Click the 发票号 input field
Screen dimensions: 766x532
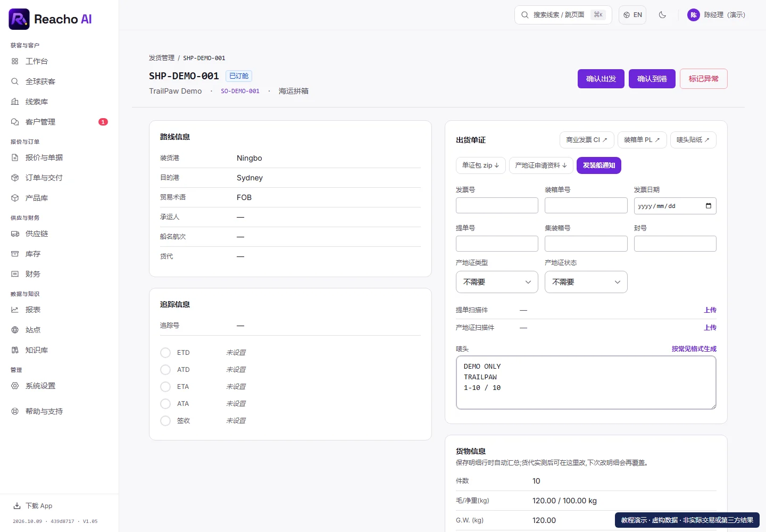pyautogui.click(x=497, y=205)
